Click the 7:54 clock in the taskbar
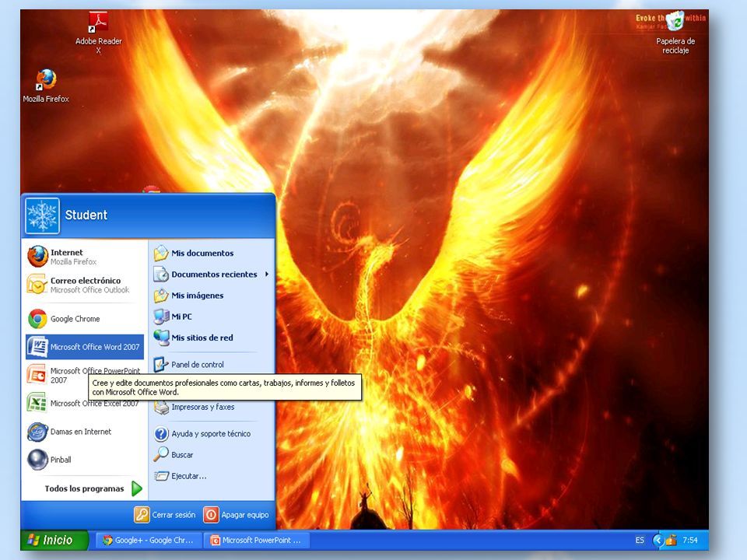The width and height of the screenshot is (747, 560). [690, 540]
